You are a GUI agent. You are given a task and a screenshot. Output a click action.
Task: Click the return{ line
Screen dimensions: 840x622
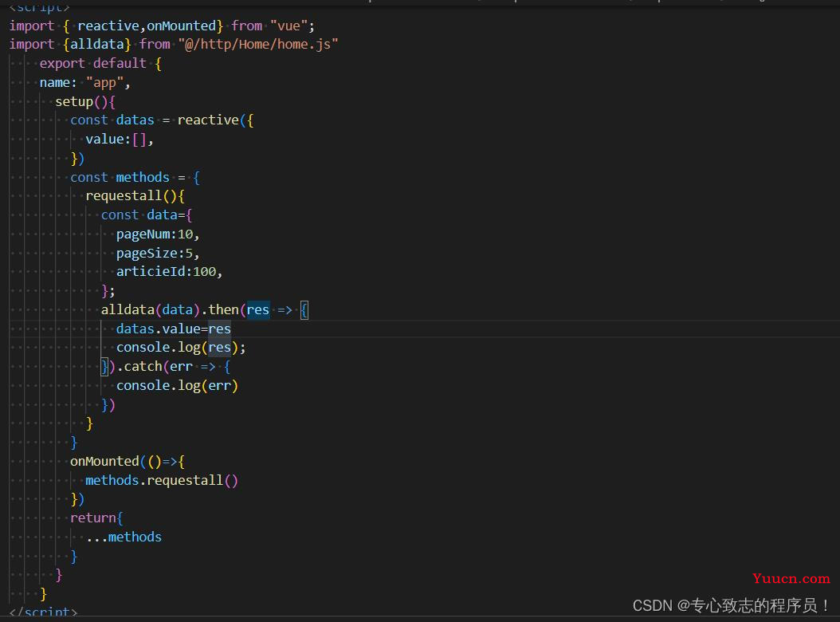click(x=97, y=518)
